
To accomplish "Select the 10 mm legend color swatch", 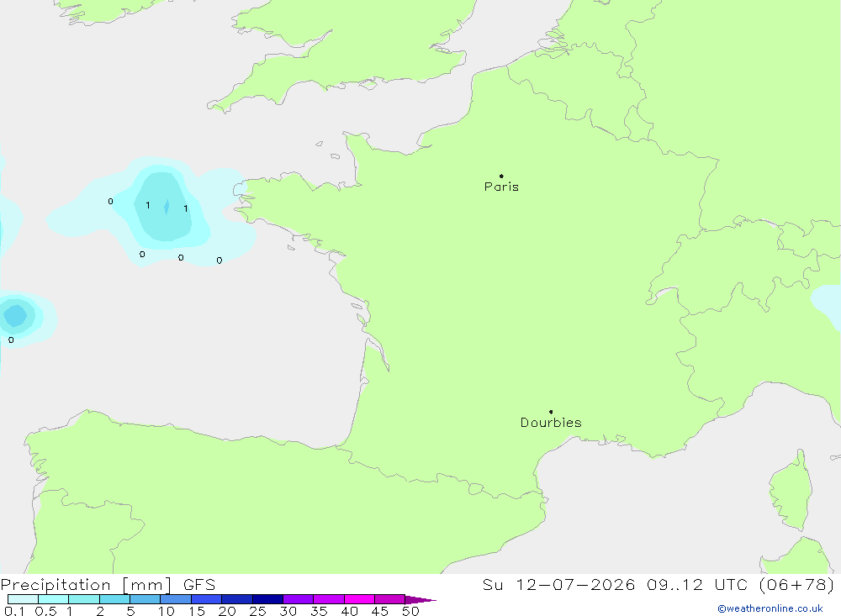I will [176, 599].
